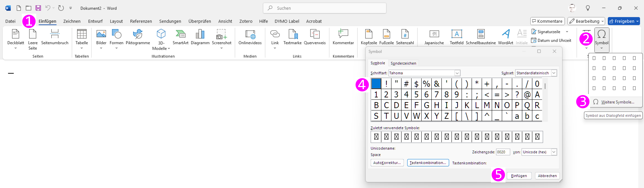Open Schnellbausteine quick parts
Screen dimensions: 644x188
tap(481, 37)
